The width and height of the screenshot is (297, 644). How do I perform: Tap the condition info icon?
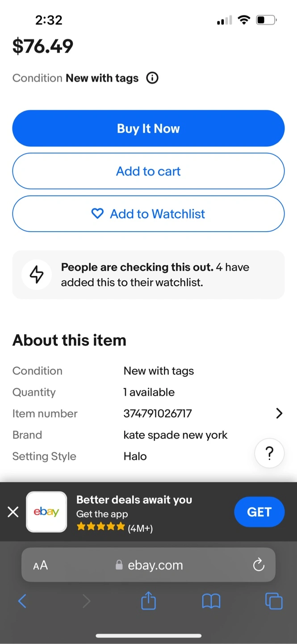(152, 78)
